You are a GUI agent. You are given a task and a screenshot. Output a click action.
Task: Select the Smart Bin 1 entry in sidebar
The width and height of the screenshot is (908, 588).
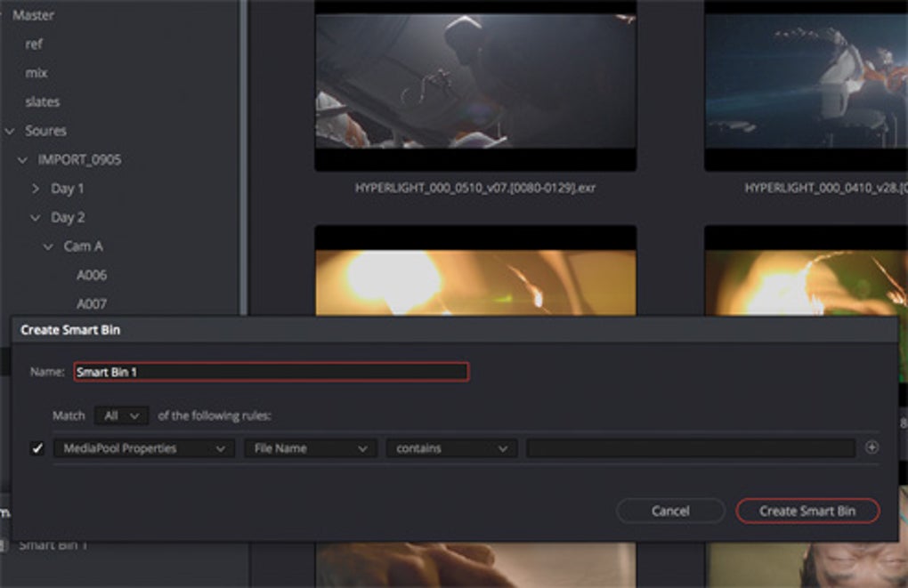point(53,544)
